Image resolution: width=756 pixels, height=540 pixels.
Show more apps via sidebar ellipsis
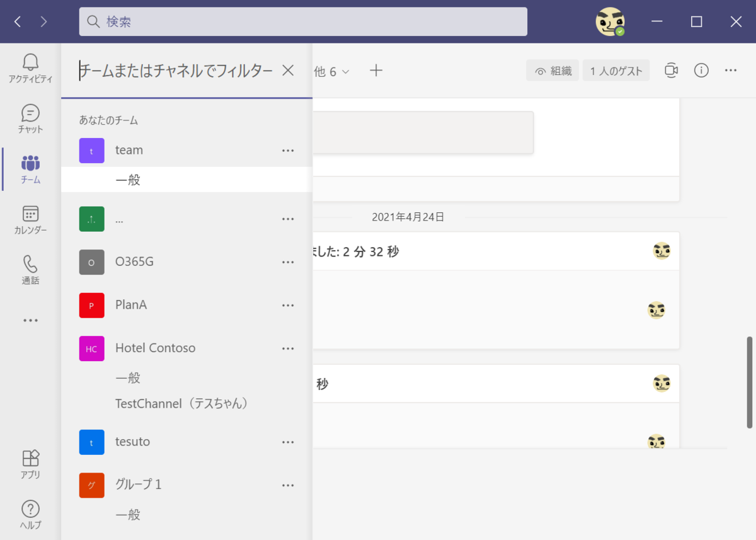coord(30,320)
